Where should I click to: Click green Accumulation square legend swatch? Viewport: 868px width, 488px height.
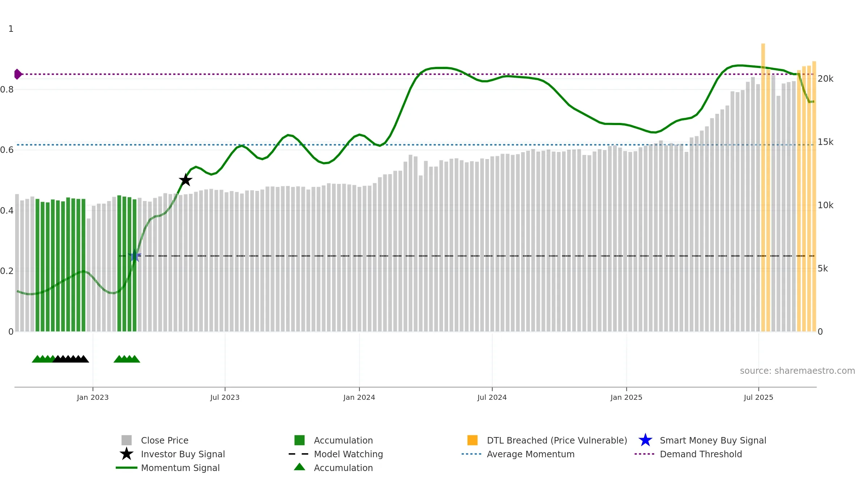pos(299,440)
